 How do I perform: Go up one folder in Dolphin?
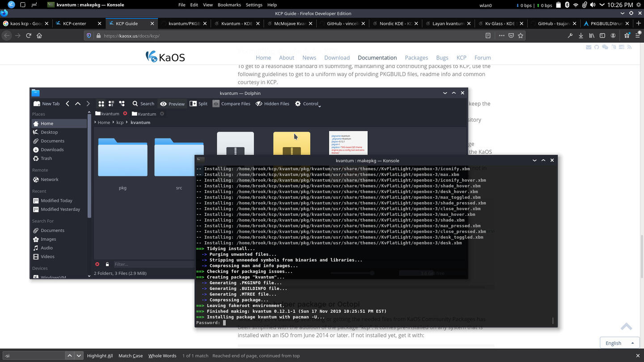tap(78, 103)
